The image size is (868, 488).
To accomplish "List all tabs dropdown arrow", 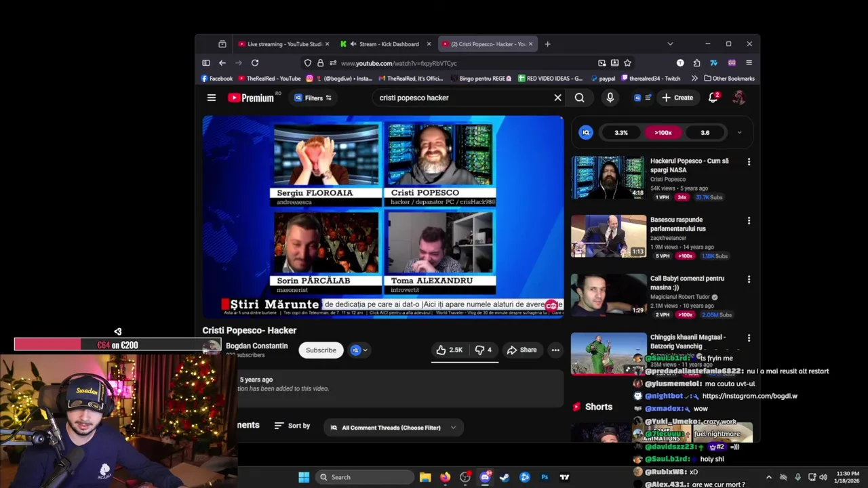I will click(x=670, y=44).
